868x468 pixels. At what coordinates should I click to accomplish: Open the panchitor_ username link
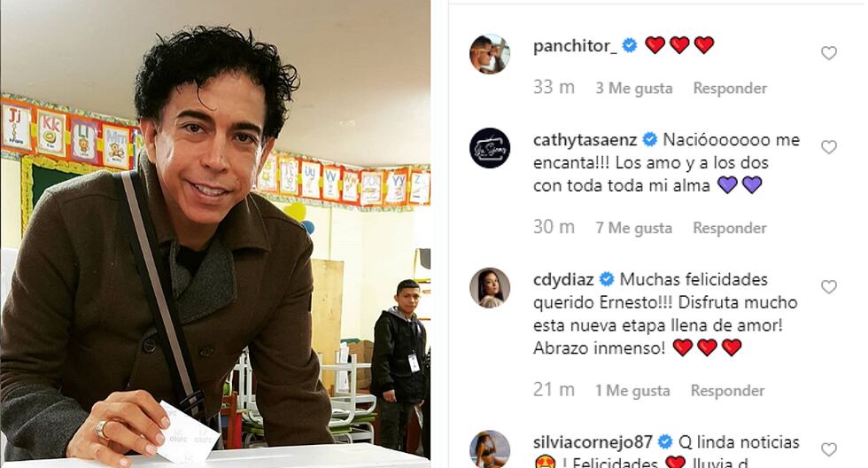point(575,46)
